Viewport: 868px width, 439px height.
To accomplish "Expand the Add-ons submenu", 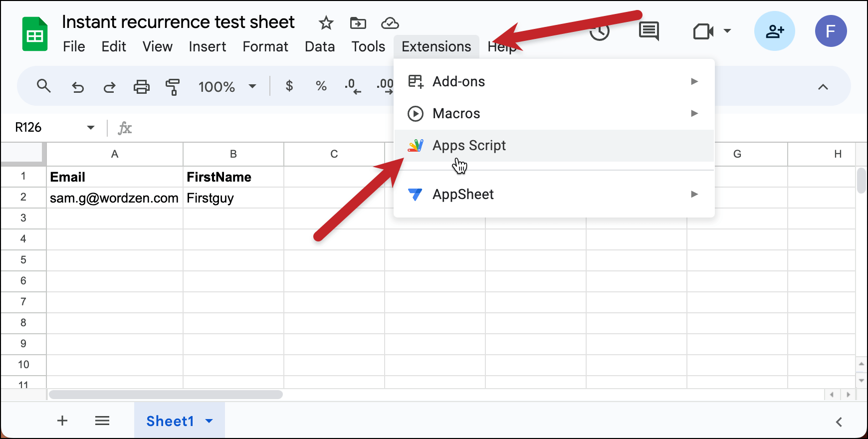I will [554, 81].
